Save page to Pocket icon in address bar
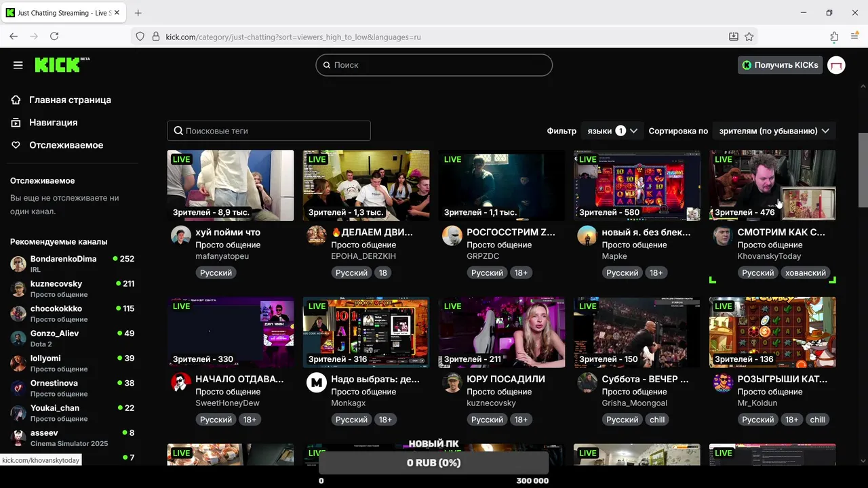This screenshot has height=488, width=868. [x=733, y=37]
